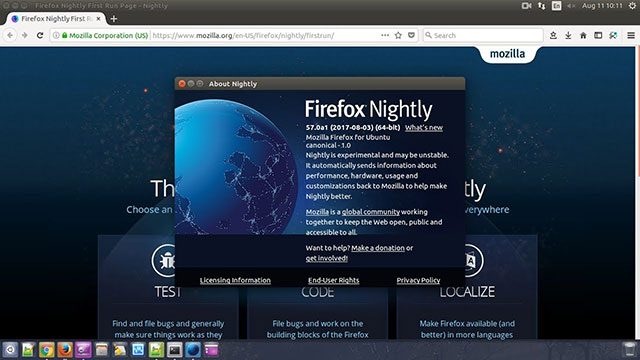
Task: Bookmark this page with the star icon
Action: coord(398,36)
